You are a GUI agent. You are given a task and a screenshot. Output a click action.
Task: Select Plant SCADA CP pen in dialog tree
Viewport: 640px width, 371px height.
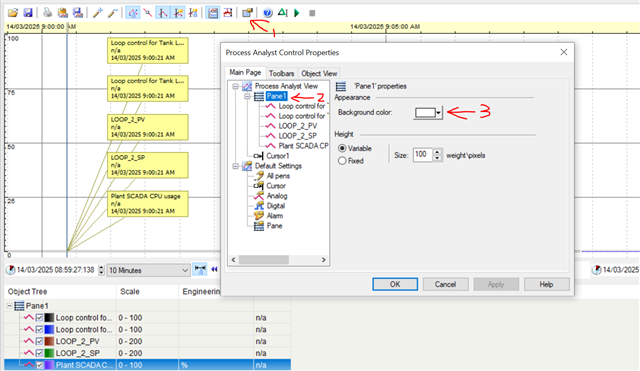[x=303, y=146]
